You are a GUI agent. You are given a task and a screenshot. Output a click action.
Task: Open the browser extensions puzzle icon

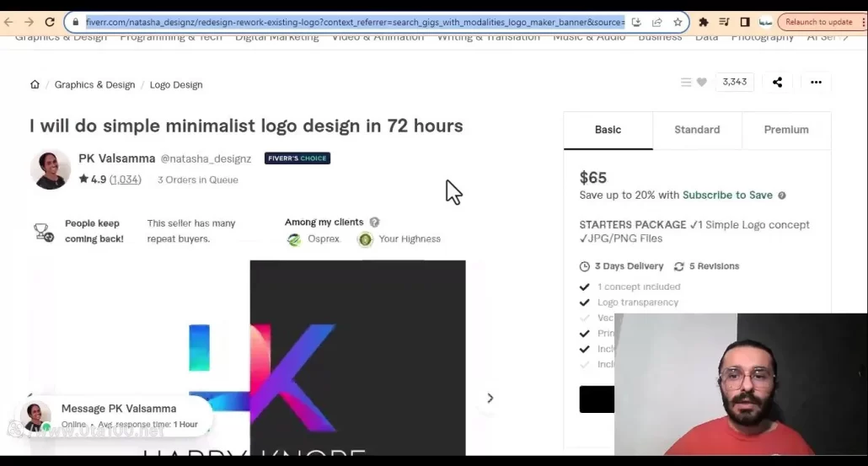tap(704, 22)
